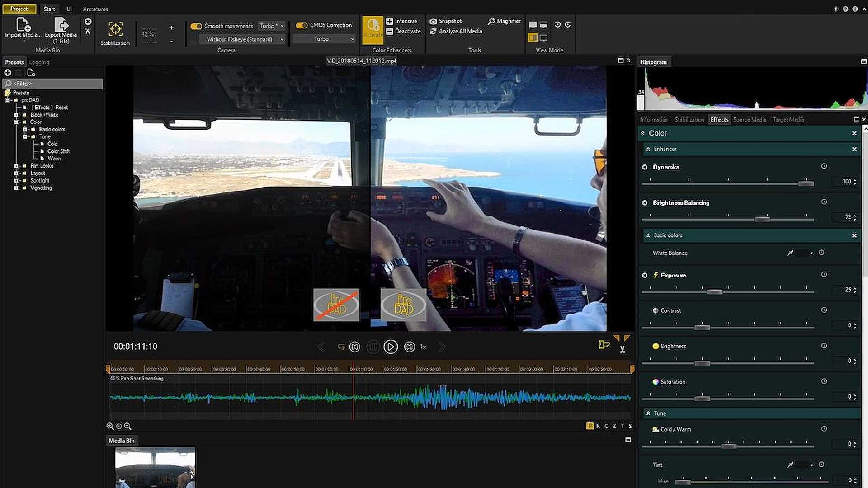Open the Logging tab
The image size is (868, 488).
click(x=39, y=62)
